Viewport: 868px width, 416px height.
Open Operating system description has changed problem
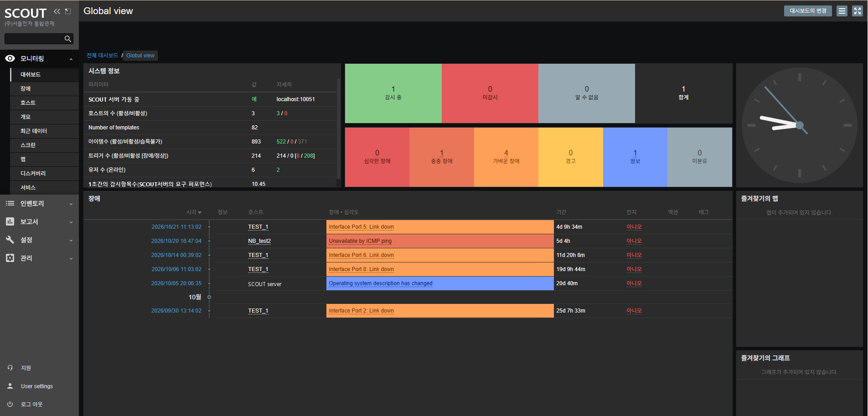tap(381, 283)
